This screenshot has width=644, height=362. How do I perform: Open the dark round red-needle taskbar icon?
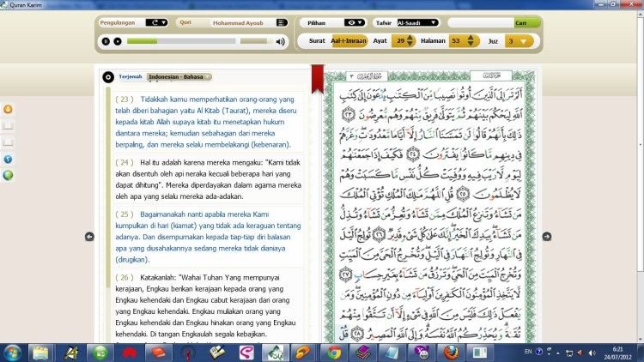pyautogui.click(x=187, y=353)
